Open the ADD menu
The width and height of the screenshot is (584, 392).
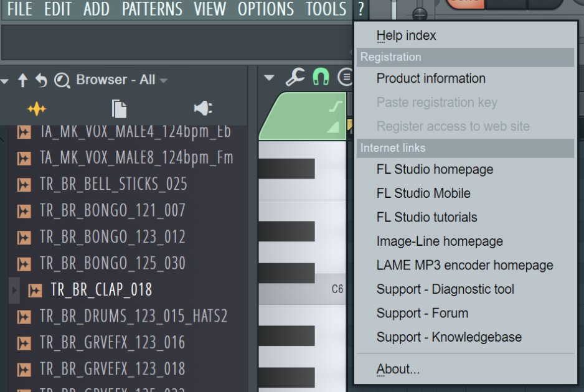click(97, 9)
